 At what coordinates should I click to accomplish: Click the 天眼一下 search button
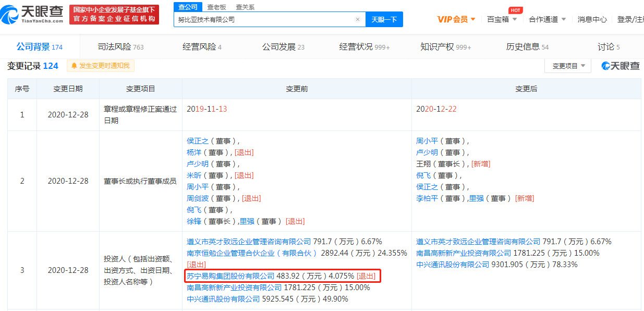[x=384, y=19]
